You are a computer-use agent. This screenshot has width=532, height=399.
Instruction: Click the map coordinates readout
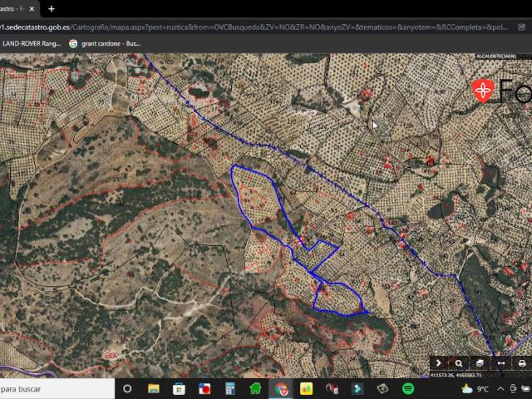tap(456, 375)
